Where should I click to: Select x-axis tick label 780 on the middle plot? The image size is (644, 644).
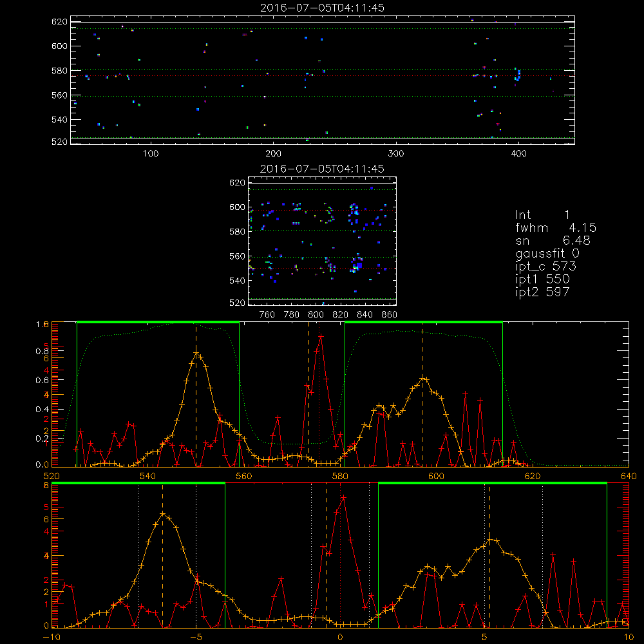pyautogui.click(x=292, y=315)
